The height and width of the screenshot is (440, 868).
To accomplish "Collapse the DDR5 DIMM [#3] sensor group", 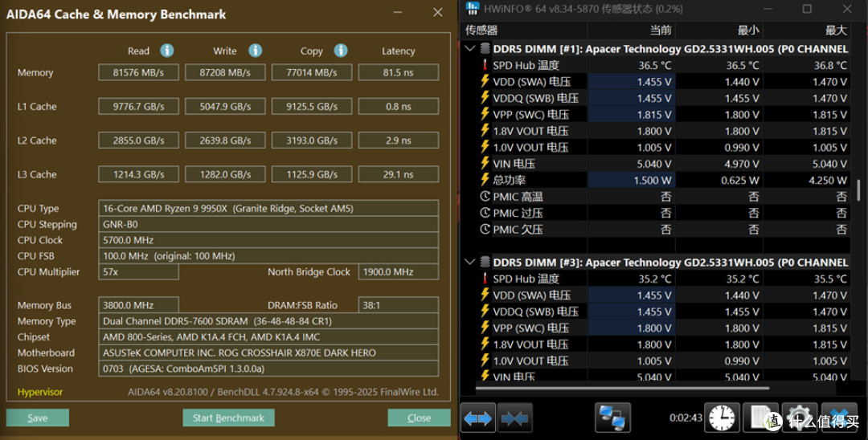I will pyautogui.click(x=470, y=262).
